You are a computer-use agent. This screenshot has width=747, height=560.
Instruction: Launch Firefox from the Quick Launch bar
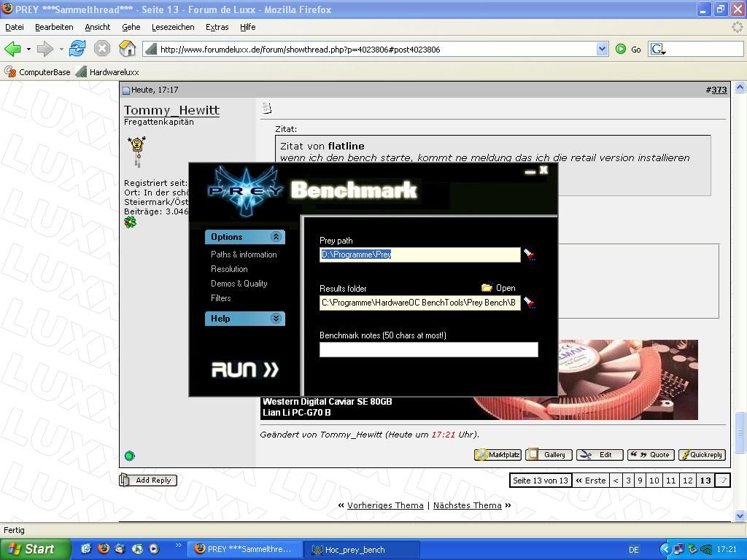click(103, 549)
